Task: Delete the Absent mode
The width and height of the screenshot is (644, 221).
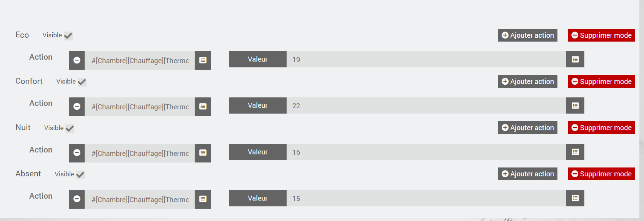Action: (601, 174)
